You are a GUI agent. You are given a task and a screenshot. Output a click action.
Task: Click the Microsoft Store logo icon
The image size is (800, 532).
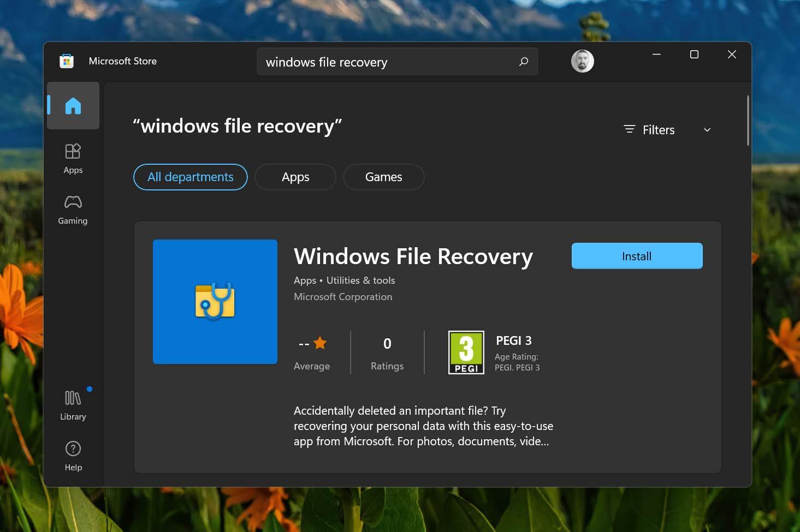point(67,61)
